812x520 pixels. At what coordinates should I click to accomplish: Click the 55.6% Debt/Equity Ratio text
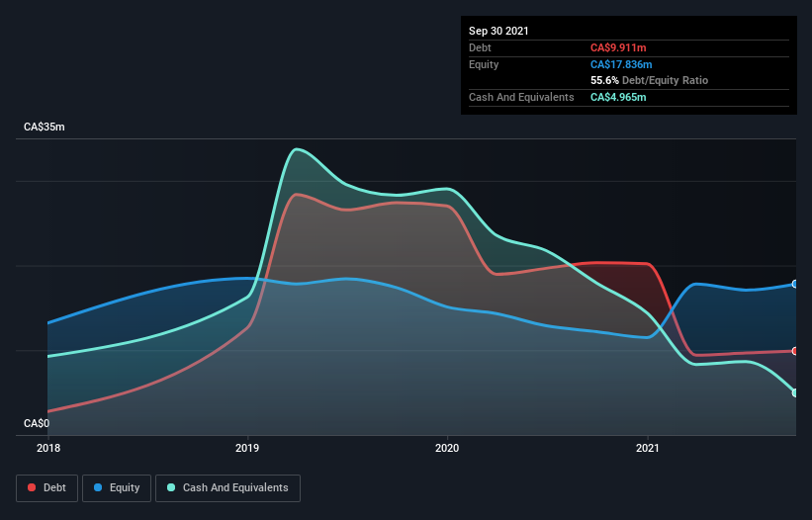[x=650, y=80]
